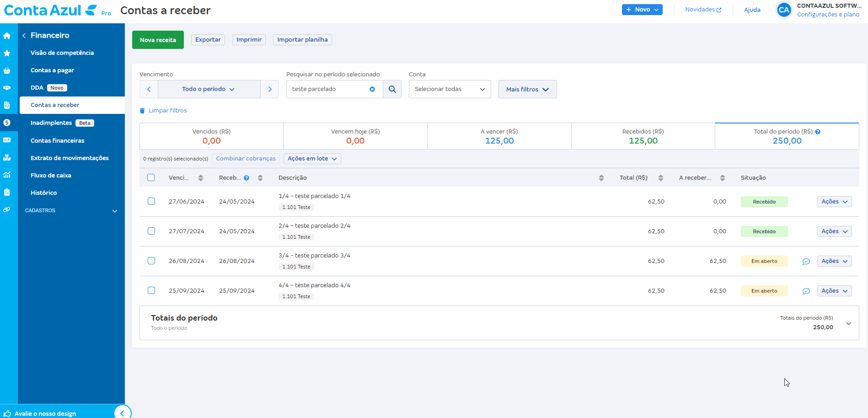Open 'Histórico' menu item
The image size is (868, 418).
[44, 193]
